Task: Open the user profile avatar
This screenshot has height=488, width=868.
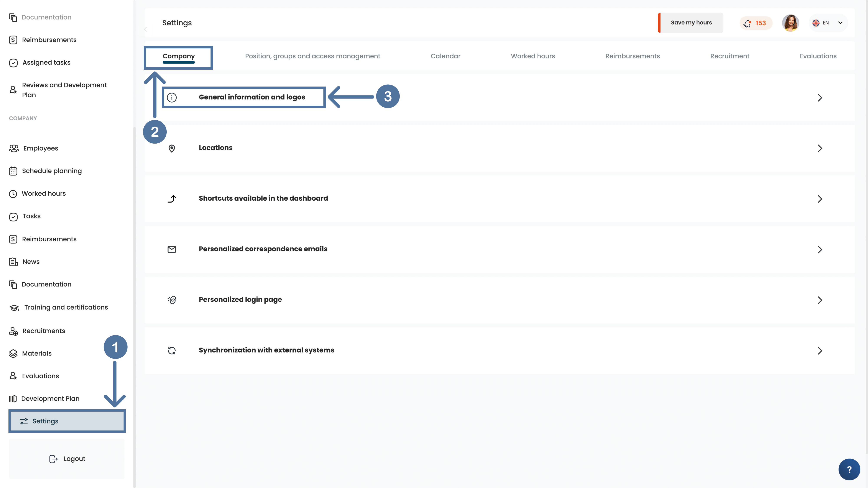Action: pyautogui.click(x=791, y=23)
